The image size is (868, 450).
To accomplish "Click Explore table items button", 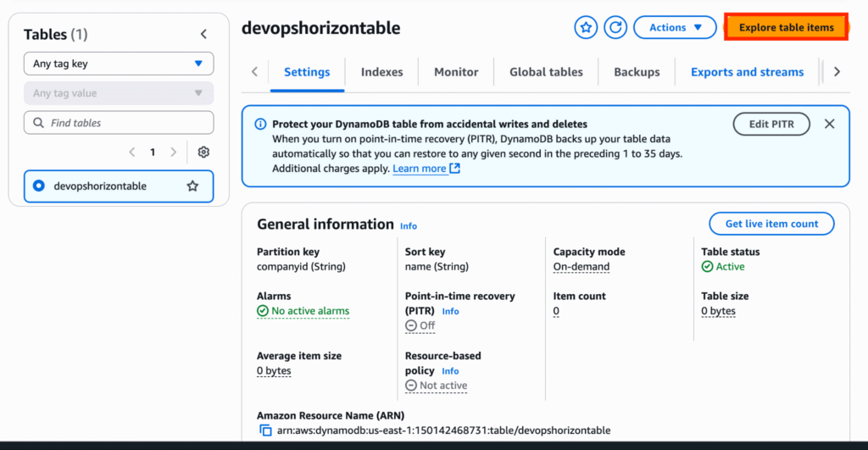I will click(x=786, y=27).
